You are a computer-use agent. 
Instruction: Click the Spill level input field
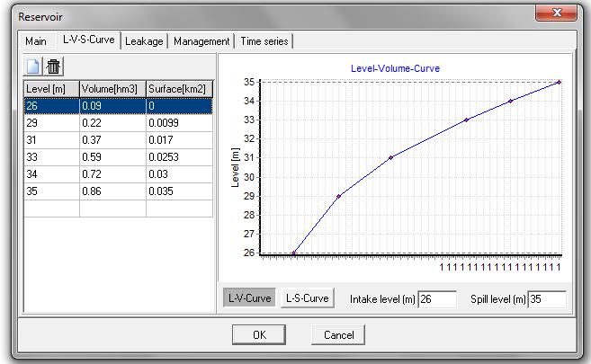[x=547, y=299]
